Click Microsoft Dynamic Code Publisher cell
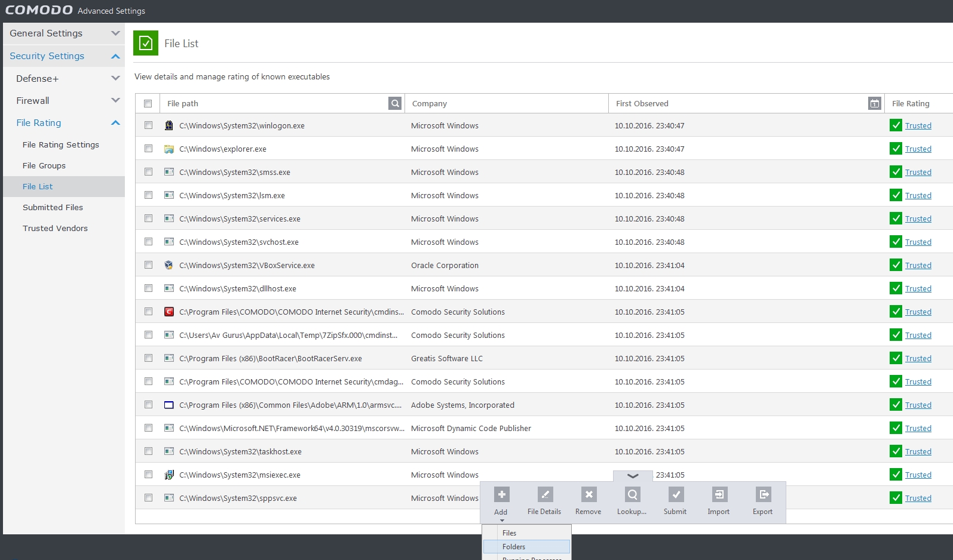 pyautogui.click(x=471, y=428)
